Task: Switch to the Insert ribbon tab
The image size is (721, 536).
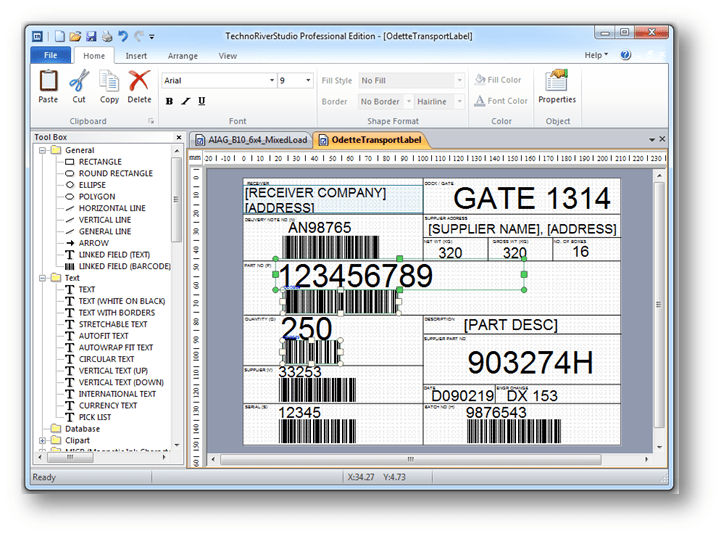Action: (x=136, y=56)
